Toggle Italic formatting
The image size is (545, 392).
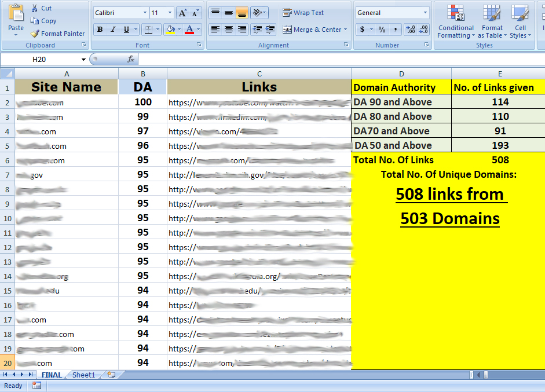coord(113,30)
